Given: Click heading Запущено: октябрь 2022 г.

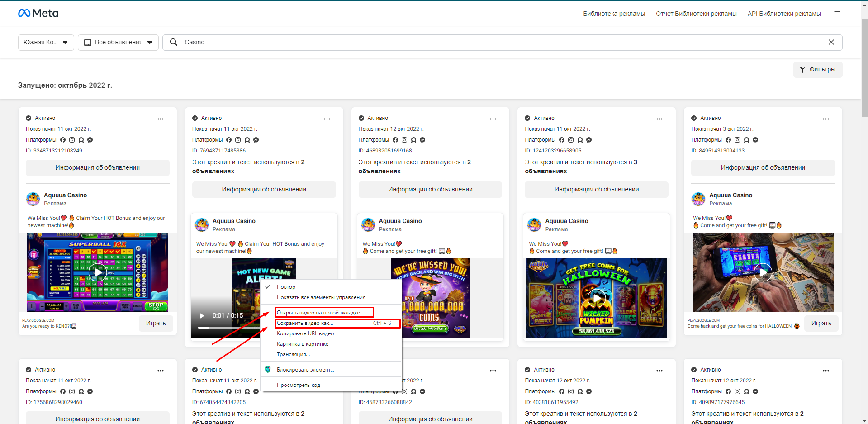Looking at the screenshot, I should tap(65, 85).
